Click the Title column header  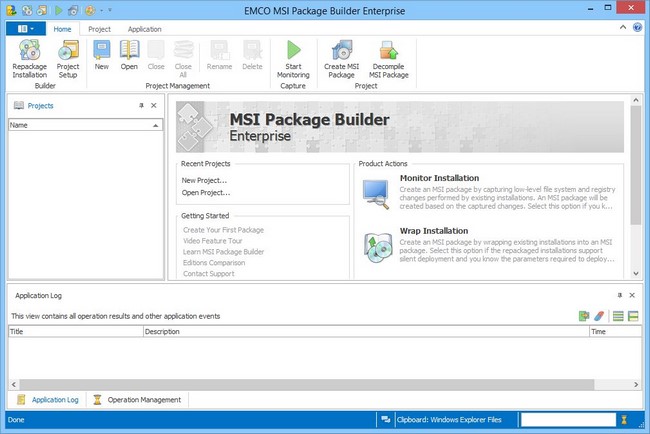tap(75, 332)
